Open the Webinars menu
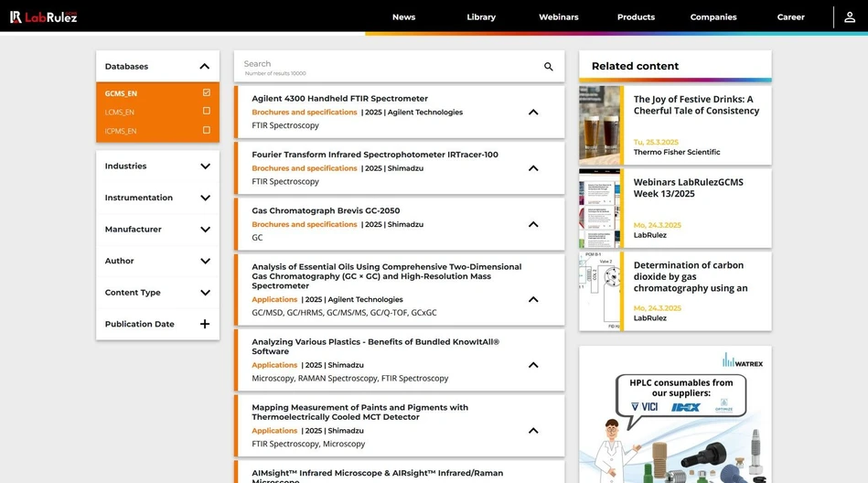Image resolution: width=868 pixels, height=483 pixels. tap(559, 17)
